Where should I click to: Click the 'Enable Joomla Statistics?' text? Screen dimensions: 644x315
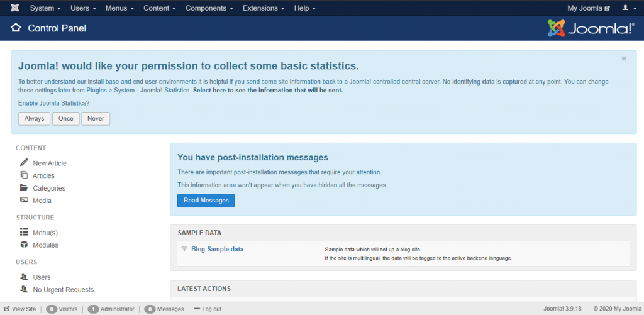[x=54, y=103]
